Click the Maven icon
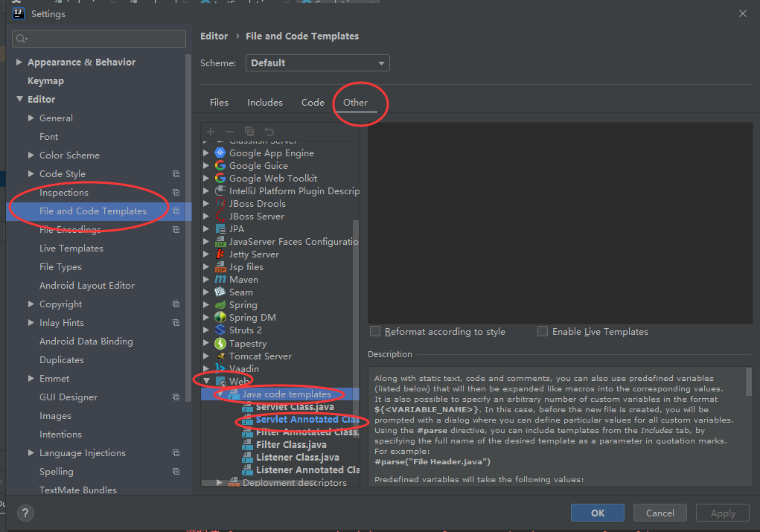Viewport: 760px width, 532px height. click(x=220, y=279)
